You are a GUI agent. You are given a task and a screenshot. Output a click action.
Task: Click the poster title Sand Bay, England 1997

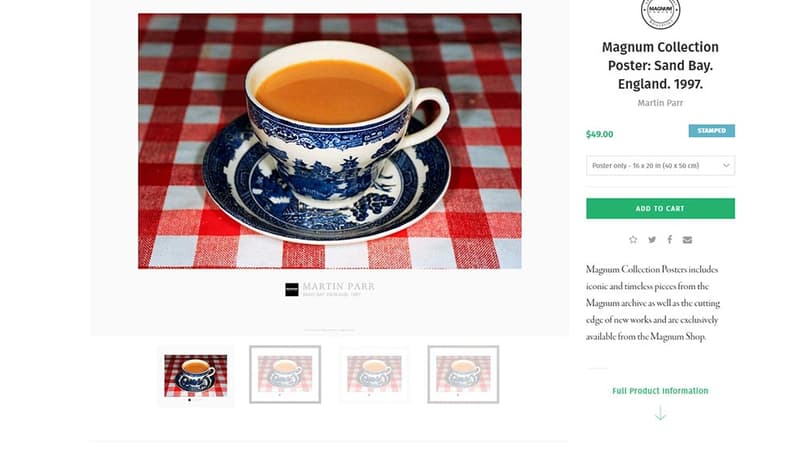coord(660,65)
